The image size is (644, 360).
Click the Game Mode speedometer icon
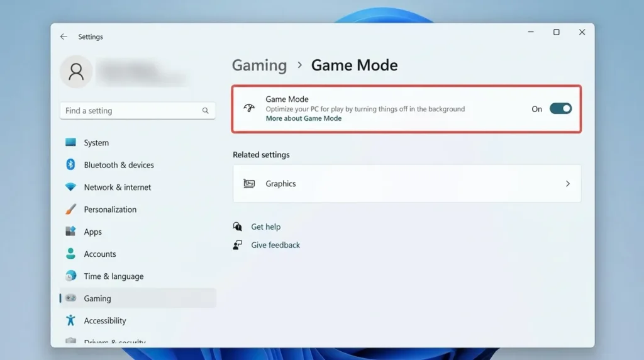(x=249, y=108)
